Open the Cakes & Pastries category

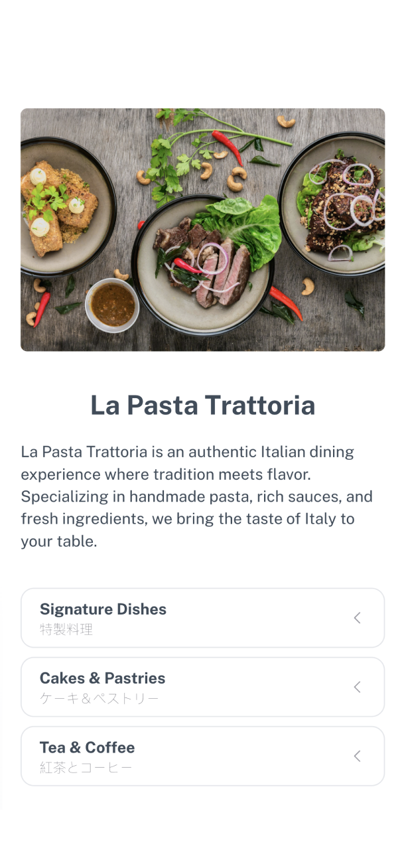tap(102, 678)
